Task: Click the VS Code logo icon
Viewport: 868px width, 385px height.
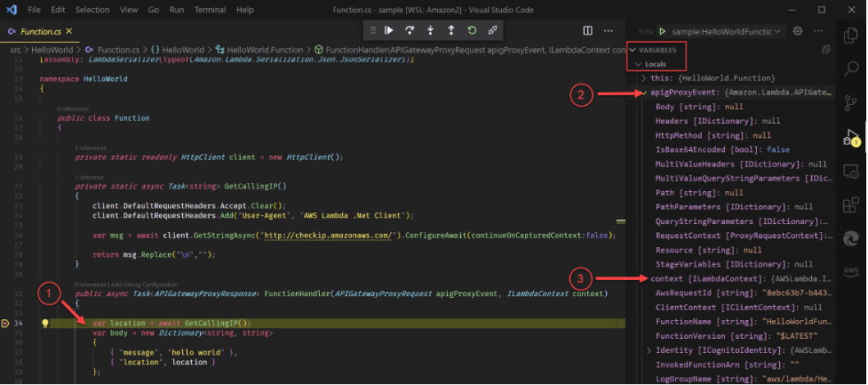Action: 11,10
